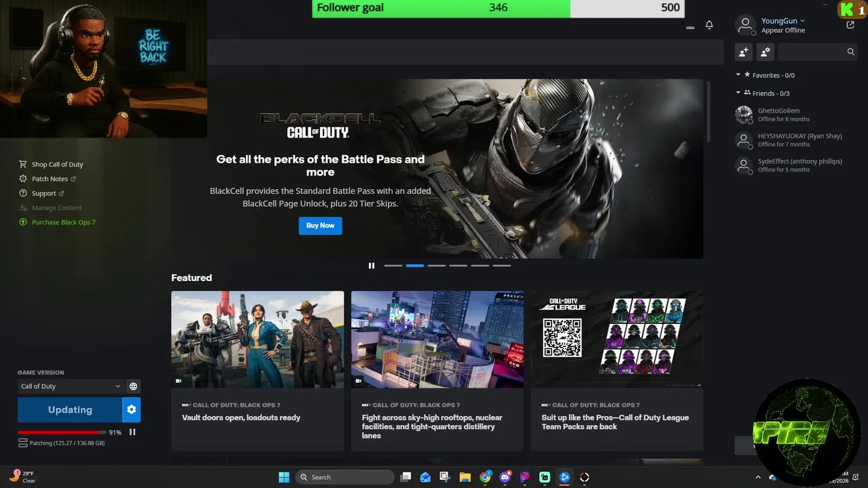This screenshot has height=488, width=868.
Task: Open the friend management settings icon
Action: point(766,52)
